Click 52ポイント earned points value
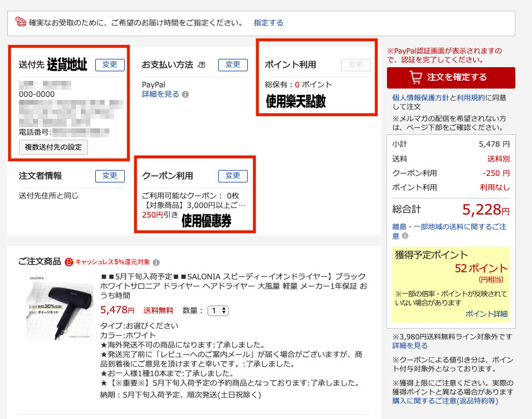 pyautogui.click(x=481, y=269)
